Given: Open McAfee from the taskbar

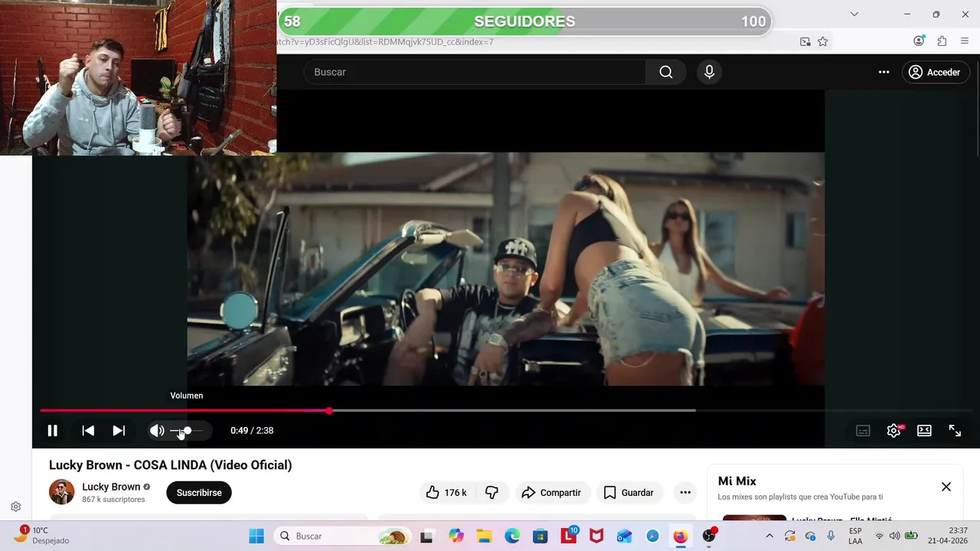Looking at the screenshot, I should click(x=596, y=536).
